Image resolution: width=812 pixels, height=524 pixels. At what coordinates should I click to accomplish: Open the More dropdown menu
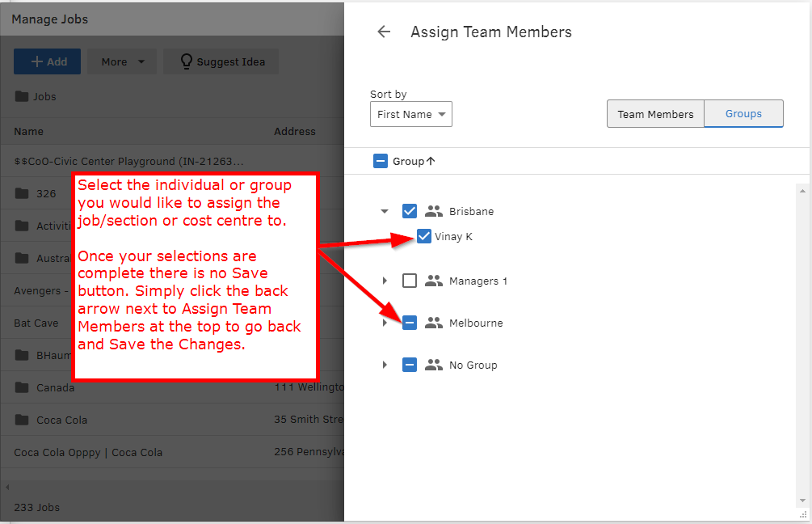tap(122, 61)
